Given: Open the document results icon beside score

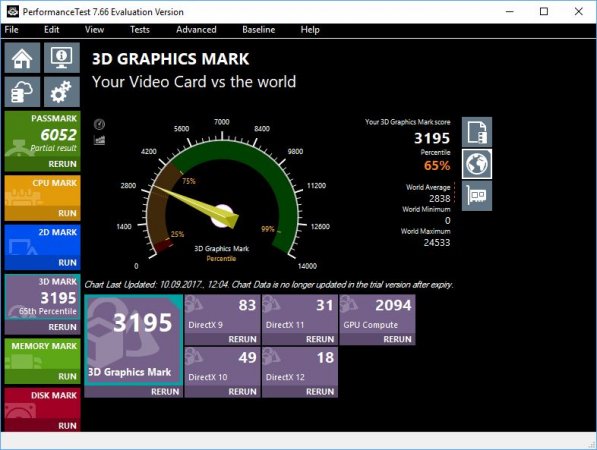Looking at the screenshot, I should 477,132.
